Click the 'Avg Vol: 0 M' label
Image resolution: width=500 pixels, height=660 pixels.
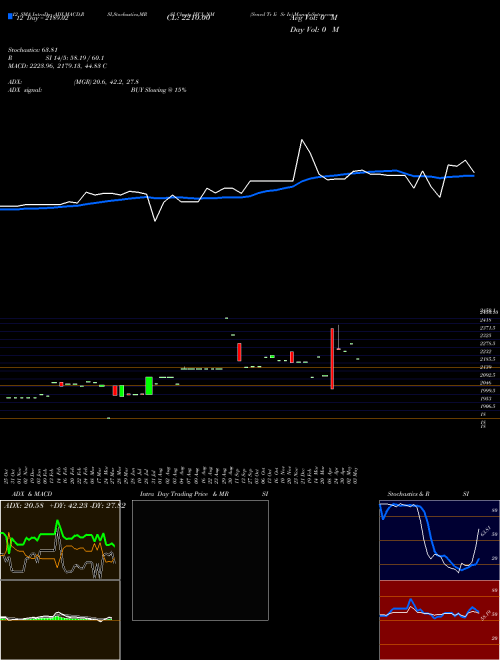(x=314, y=18)
